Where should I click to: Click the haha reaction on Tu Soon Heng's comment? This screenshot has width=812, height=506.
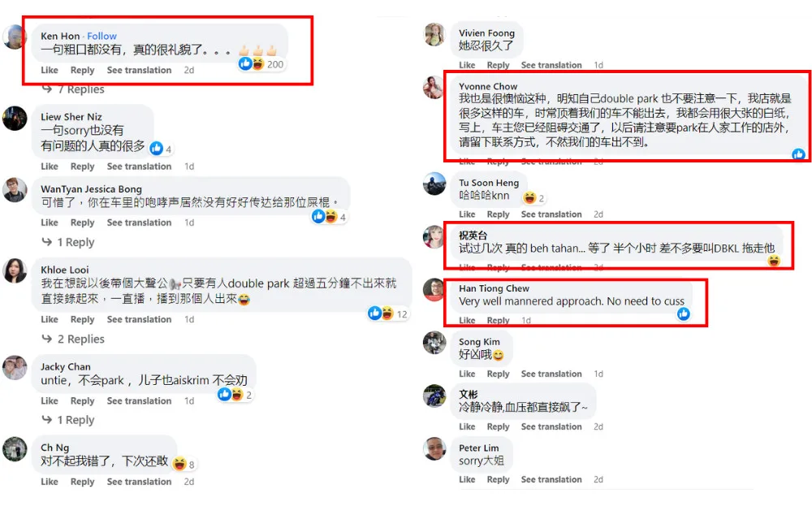[529, 198]
